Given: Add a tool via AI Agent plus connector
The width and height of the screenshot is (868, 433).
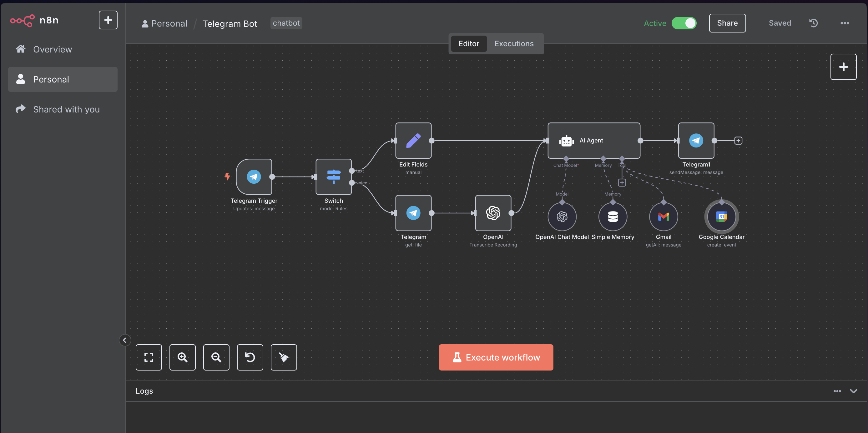Looking at the screenshot, I should click(x=622, y=182).
